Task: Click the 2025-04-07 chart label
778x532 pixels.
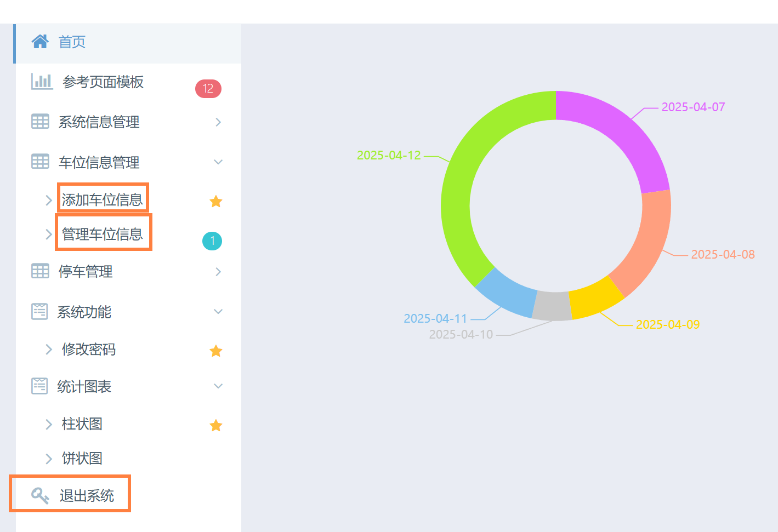Action: pyautogui.click(x=693, y=107)
